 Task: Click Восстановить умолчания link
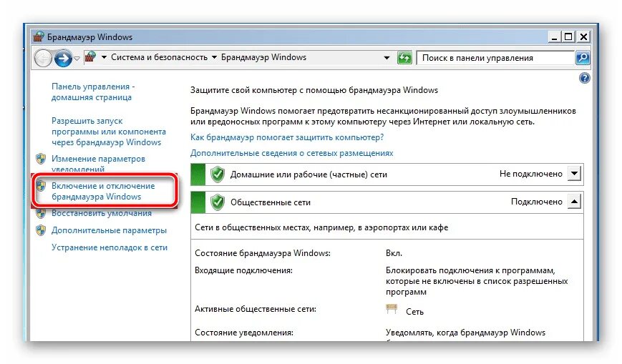[102, 213]
